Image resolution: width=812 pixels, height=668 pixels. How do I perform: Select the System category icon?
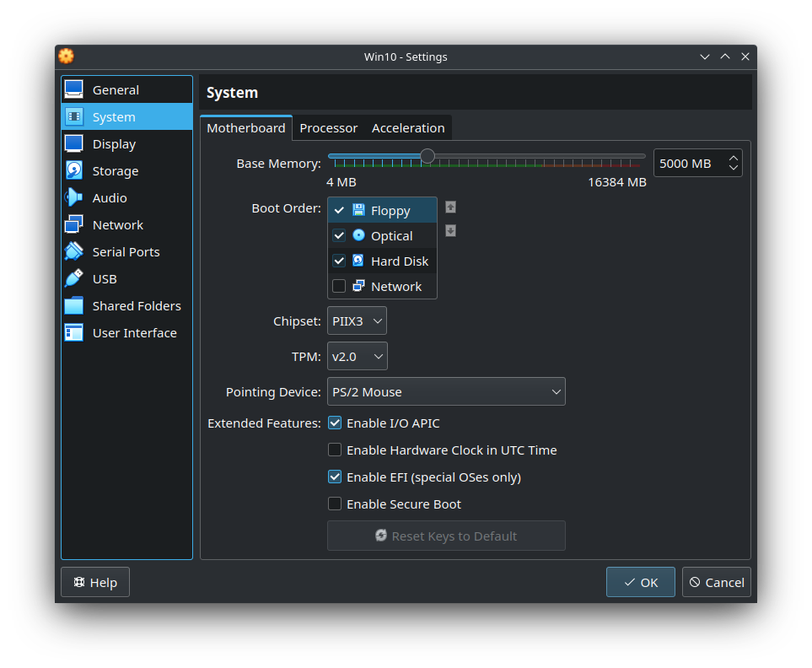pos(73,116)
